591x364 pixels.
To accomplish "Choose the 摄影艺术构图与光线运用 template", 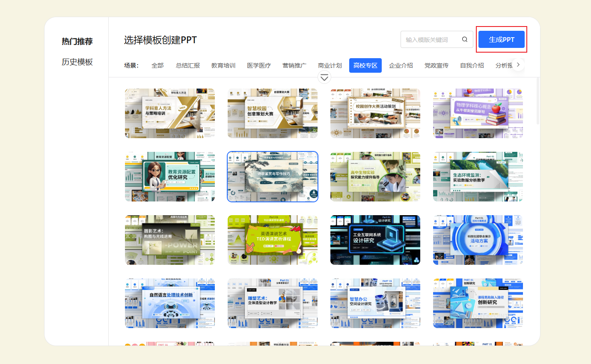I will coord(170,240).
